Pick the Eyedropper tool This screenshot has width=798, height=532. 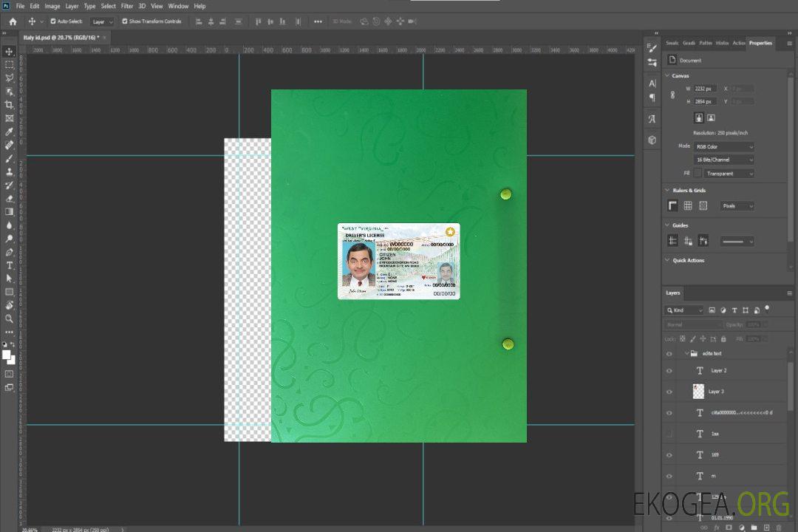pos(10,132)
